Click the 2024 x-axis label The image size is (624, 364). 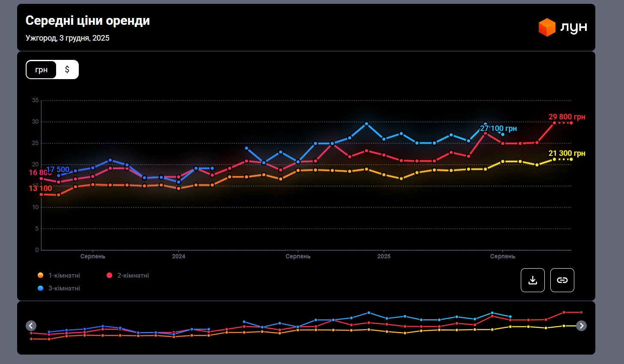(179, 256)
